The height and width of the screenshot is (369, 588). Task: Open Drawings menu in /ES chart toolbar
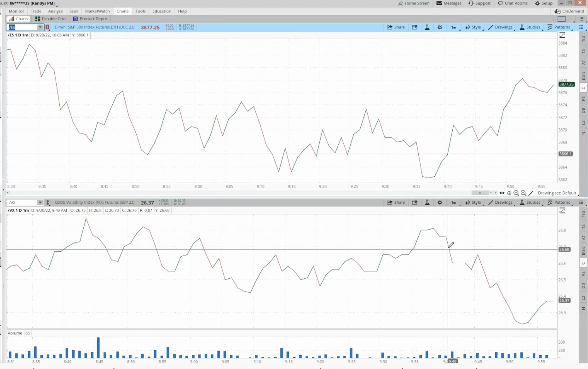[501, 27]
